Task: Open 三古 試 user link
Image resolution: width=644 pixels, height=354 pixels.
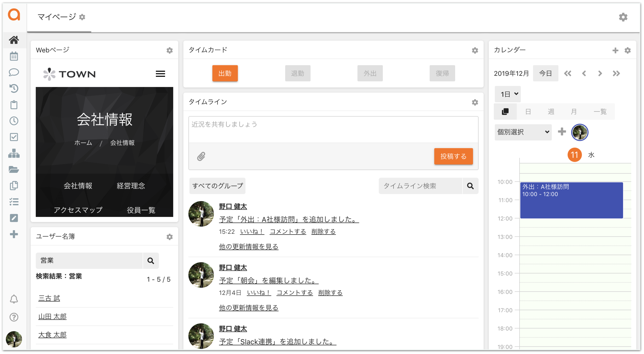Action: point(49,298)
